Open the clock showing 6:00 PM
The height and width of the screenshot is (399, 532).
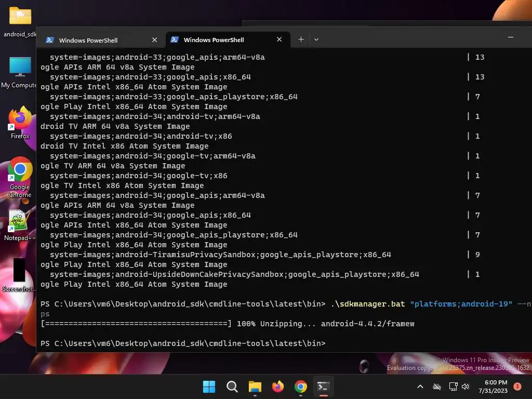point(493,387)
